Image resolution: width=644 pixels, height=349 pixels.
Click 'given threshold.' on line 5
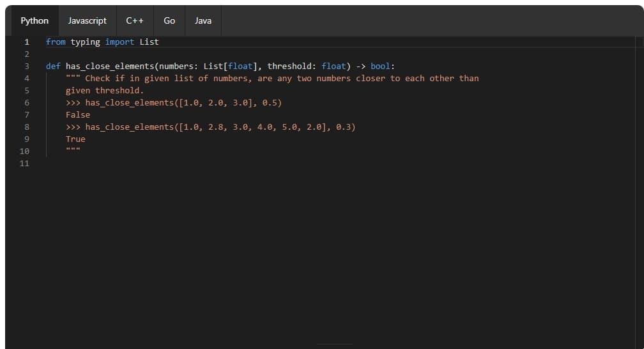tap(105, 90)
